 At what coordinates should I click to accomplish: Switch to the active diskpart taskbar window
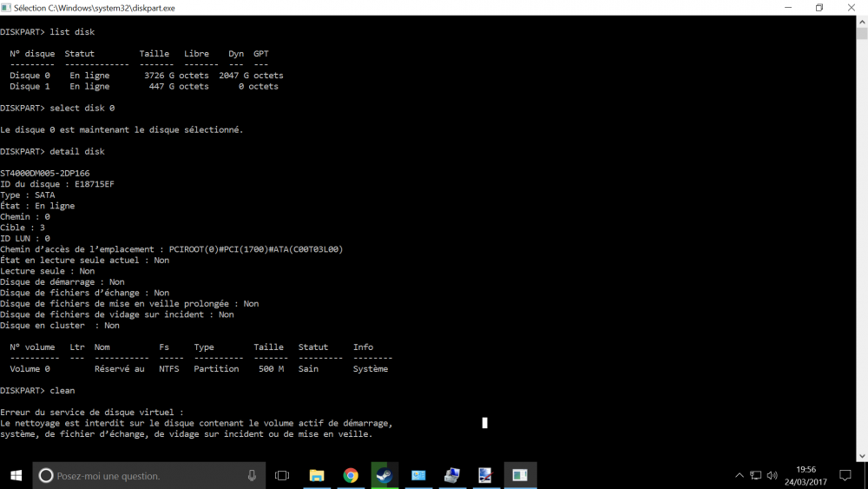click(x=520, y=475)
